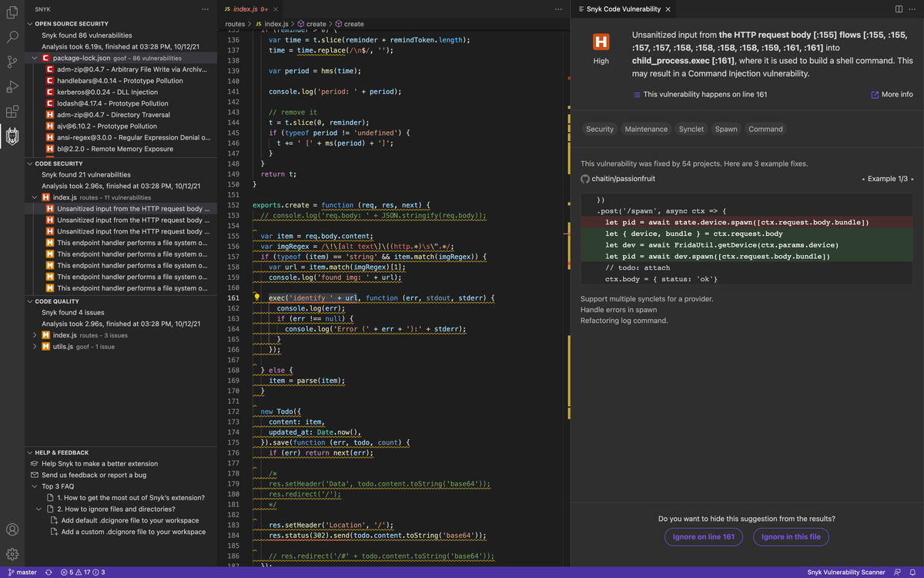Screen dimensions: 924x578
Task: Open the Explorer view in activity bar
Action: (12, 12)
